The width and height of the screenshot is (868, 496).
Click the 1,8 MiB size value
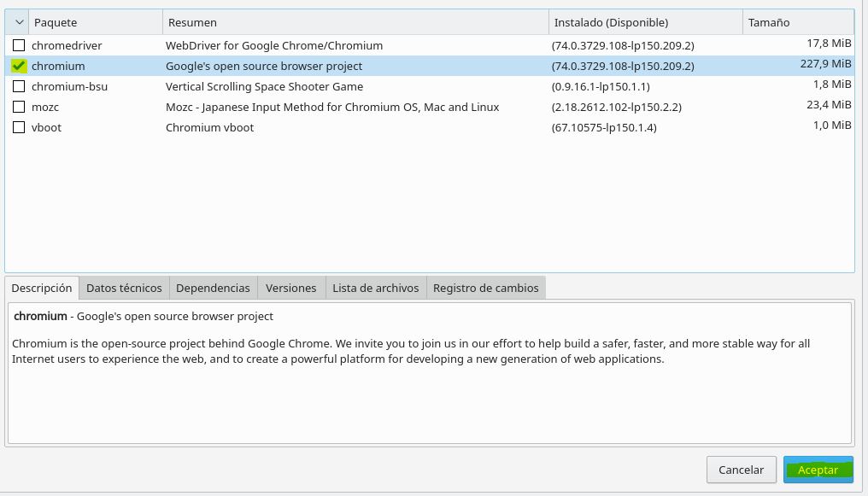pos(832,84)
